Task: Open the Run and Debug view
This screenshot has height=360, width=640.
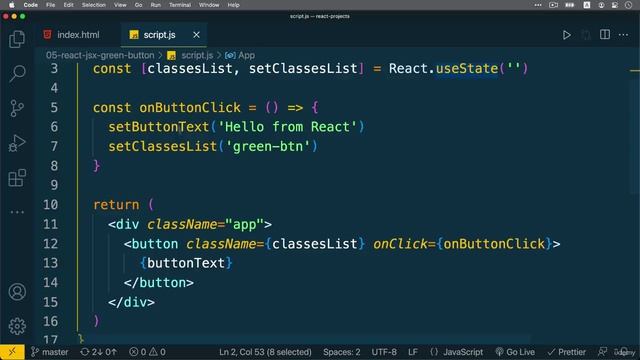Action: point(17,143)
